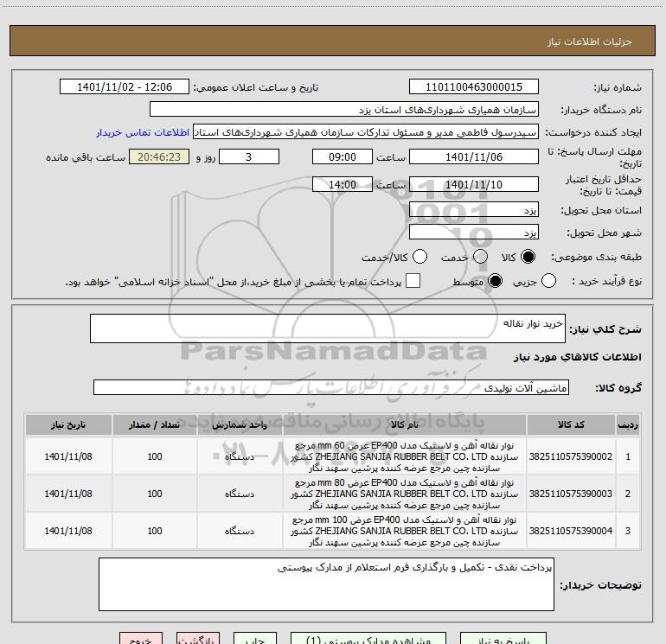Click the remaining days field showing 3
666x644 pixels.
249,157
